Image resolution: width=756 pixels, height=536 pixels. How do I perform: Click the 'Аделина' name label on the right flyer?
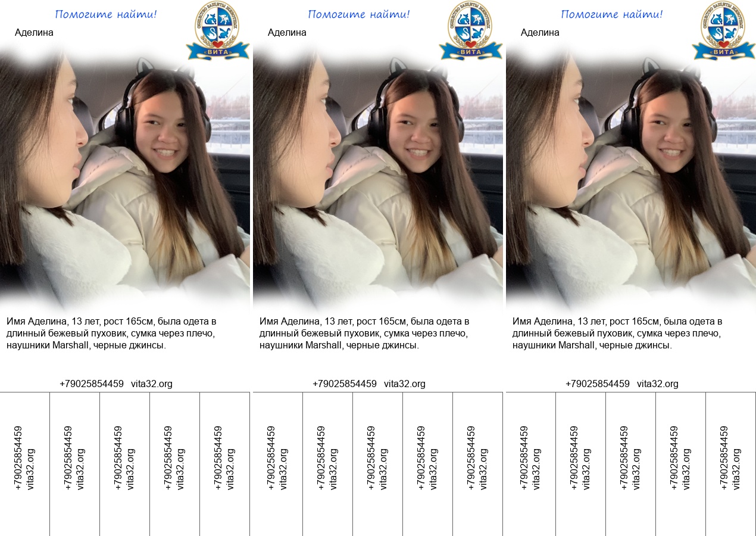(540, 33)
